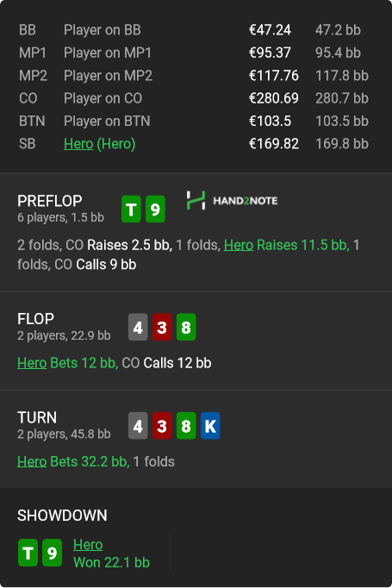Open Hero link in showdown section
The width and height of the screenshot is (392, 588).
(88, 545)
